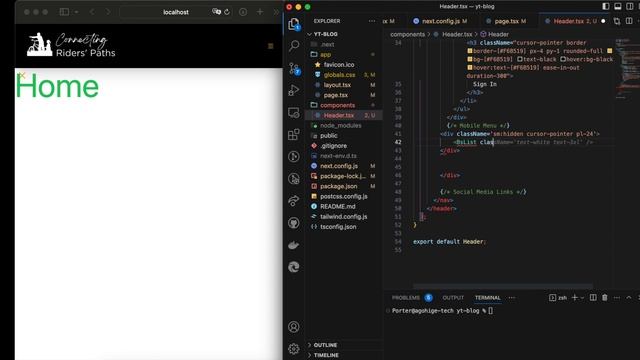Open the OUTPUT panel tab
Viewport: 640px width, 360px height.
coord(453,298)
